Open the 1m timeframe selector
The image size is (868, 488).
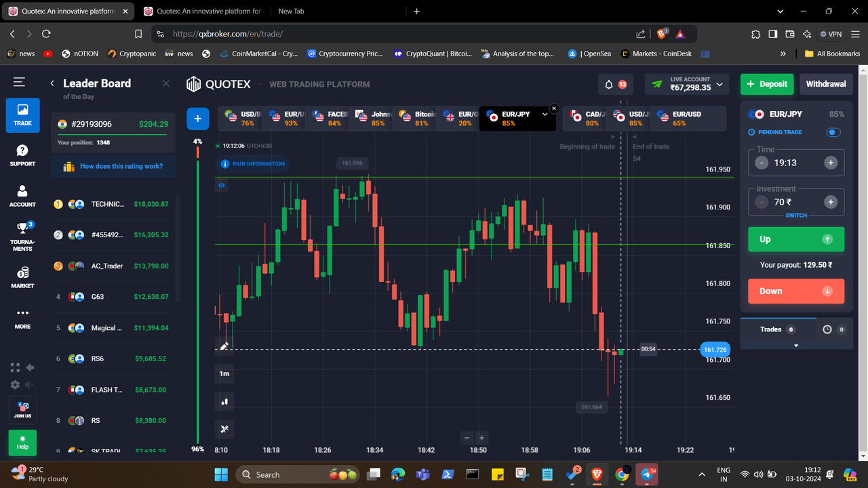pyautogui.click(x=224, y=373)
